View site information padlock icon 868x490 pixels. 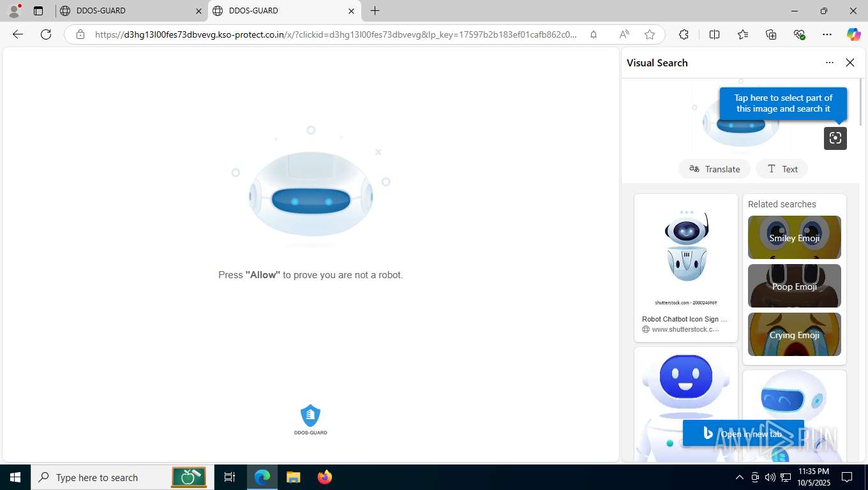tap(80, 34)
